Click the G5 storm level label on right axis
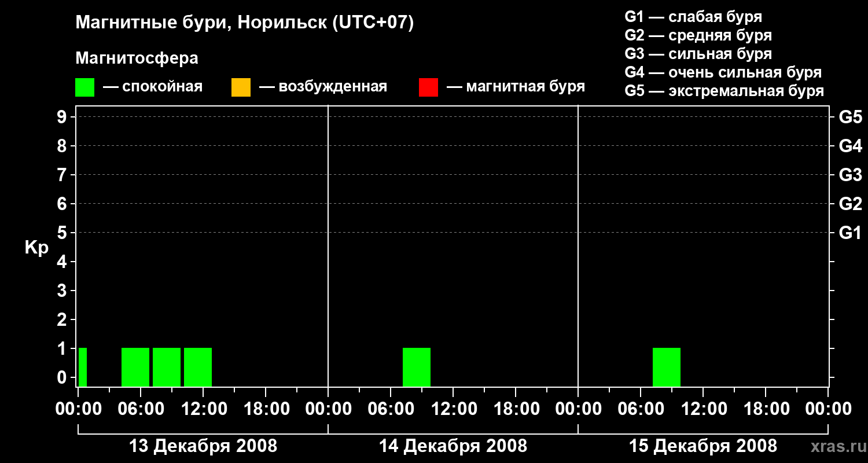 tap(851, 117)
